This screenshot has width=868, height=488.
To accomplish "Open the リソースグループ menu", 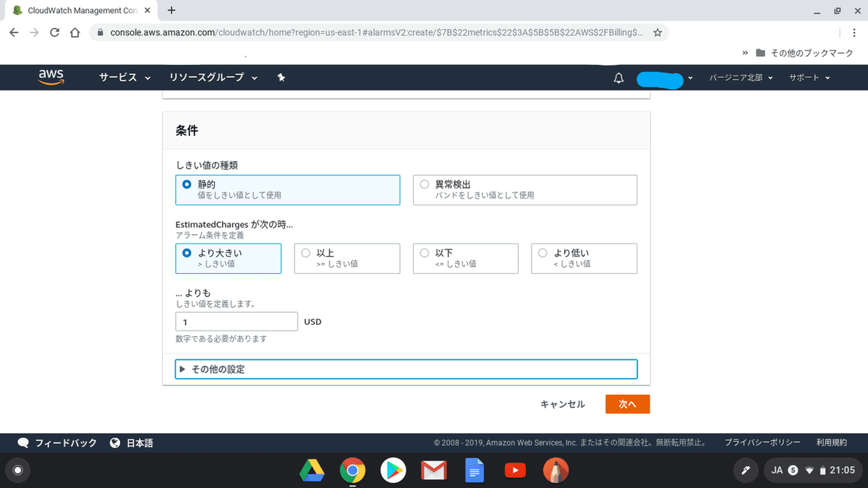I will [206, 77].
